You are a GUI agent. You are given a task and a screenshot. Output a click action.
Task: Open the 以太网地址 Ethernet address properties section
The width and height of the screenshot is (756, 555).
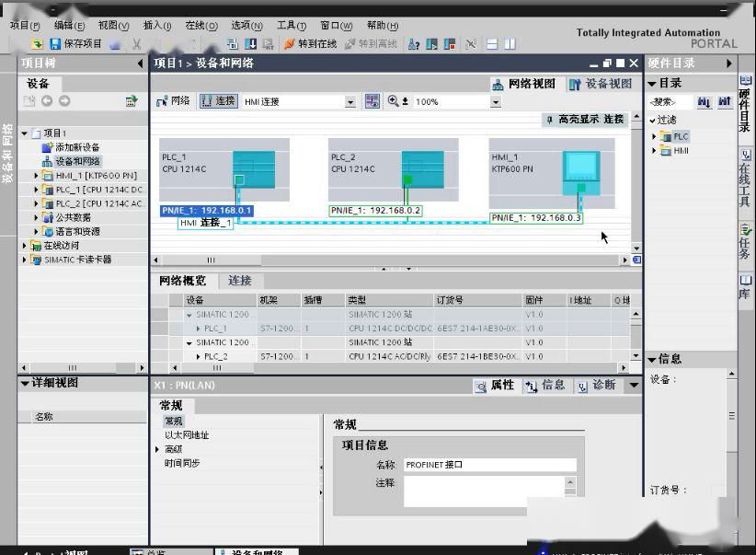pos(187,435)
